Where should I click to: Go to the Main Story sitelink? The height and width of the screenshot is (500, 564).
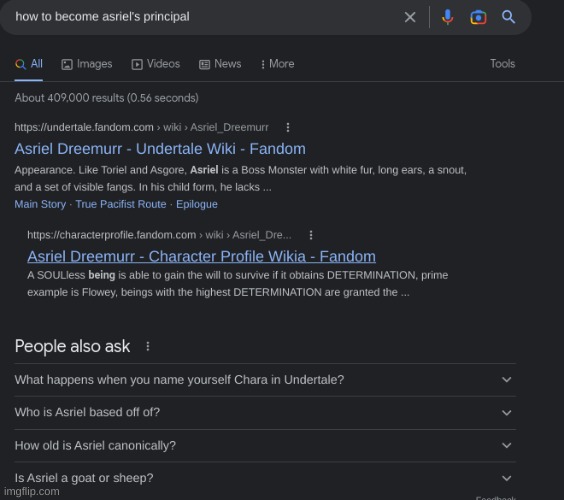tap(40, 204)
